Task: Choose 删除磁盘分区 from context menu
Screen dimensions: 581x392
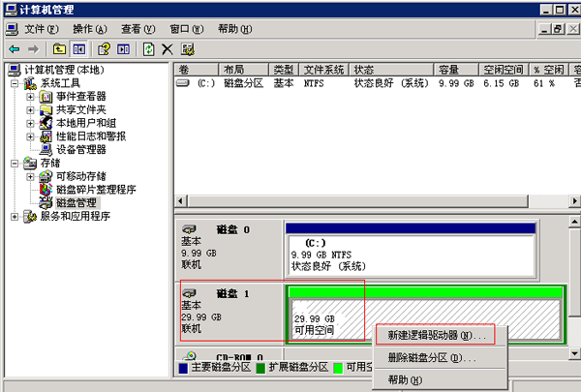Action: point(431,358)
